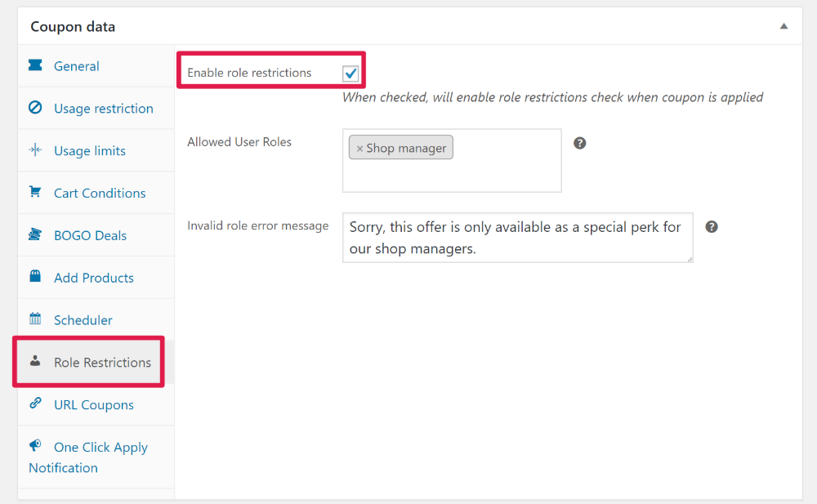Show help tip for invalid role message
The image size is (817, 504).
click(712, 227)
